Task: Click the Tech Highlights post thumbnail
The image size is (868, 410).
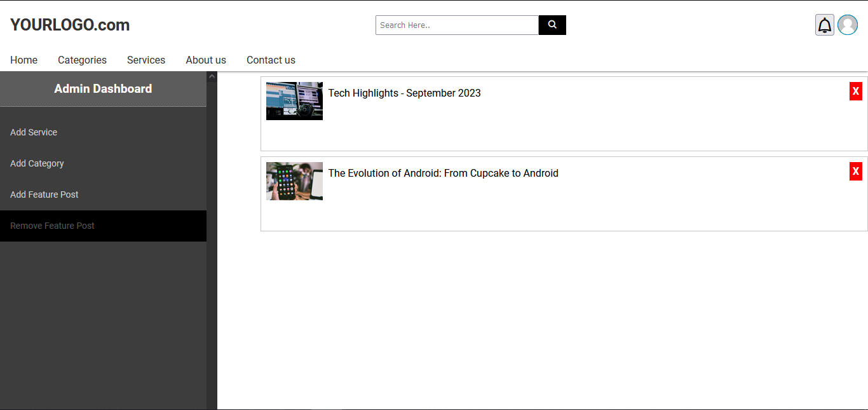Action: pos(294,100)
